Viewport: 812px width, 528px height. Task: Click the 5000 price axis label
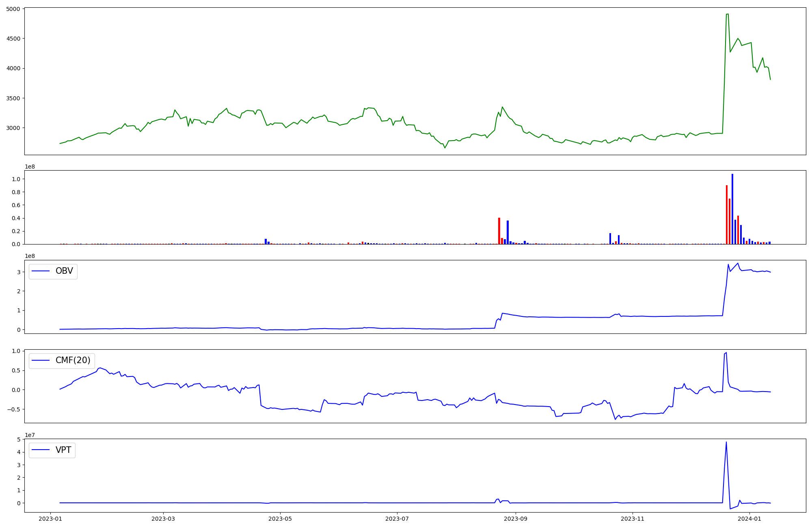[x=13, y=9]
